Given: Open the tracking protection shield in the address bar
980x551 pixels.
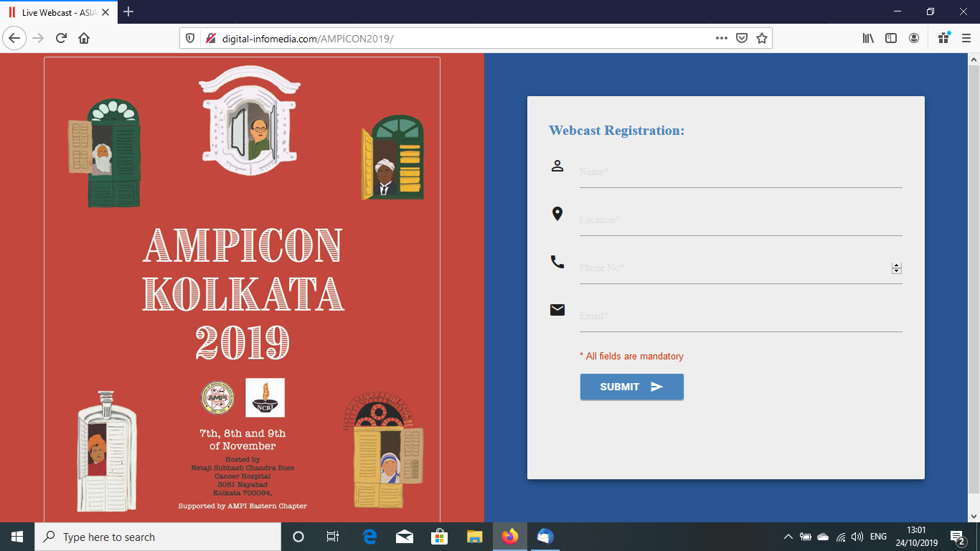Looking at the screenshot, I should tap(189, 38).
